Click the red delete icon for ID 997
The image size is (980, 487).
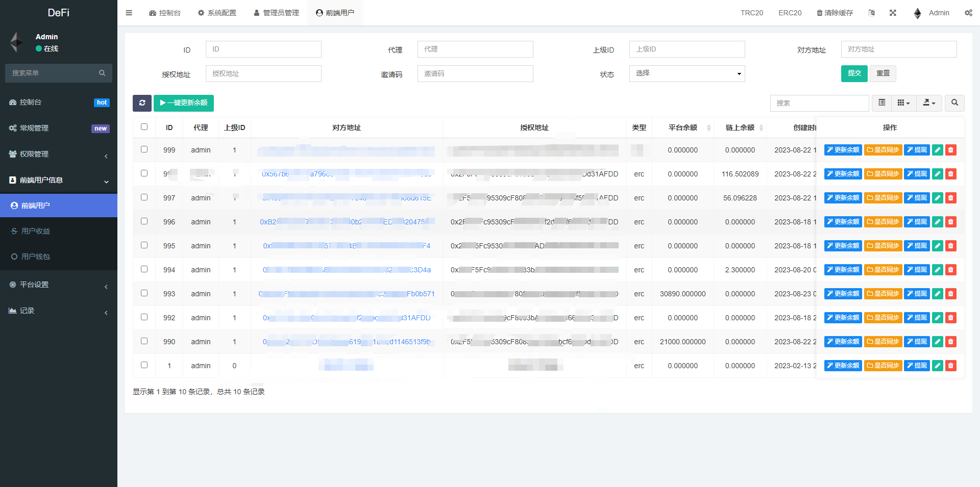click(950, 198)
